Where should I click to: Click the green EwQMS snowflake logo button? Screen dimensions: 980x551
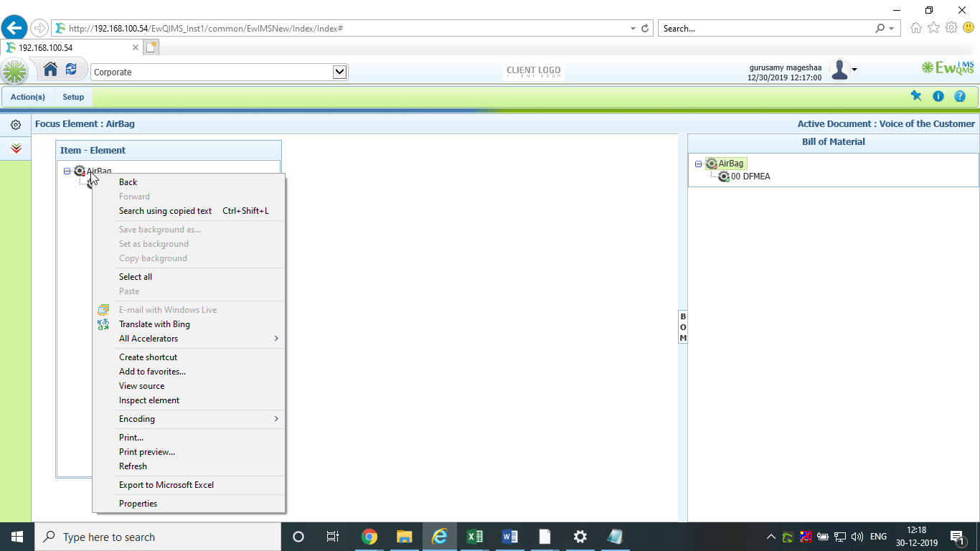[15, 71]
